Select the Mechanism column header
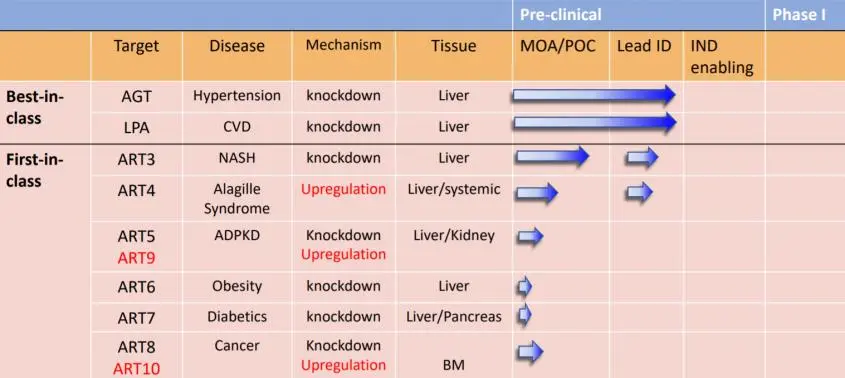 pyautogui.click(x=343, y=45)
